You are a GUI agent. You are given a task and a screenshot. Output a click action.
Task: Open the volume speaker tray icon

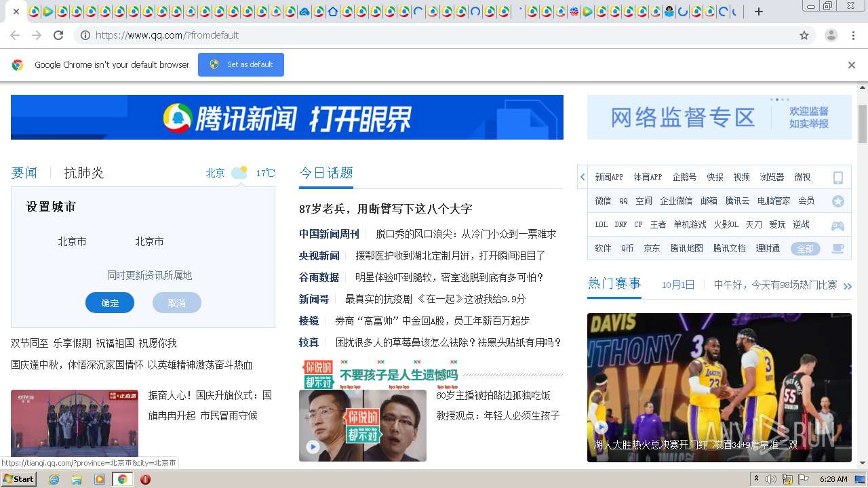click(x=771, y=479)
